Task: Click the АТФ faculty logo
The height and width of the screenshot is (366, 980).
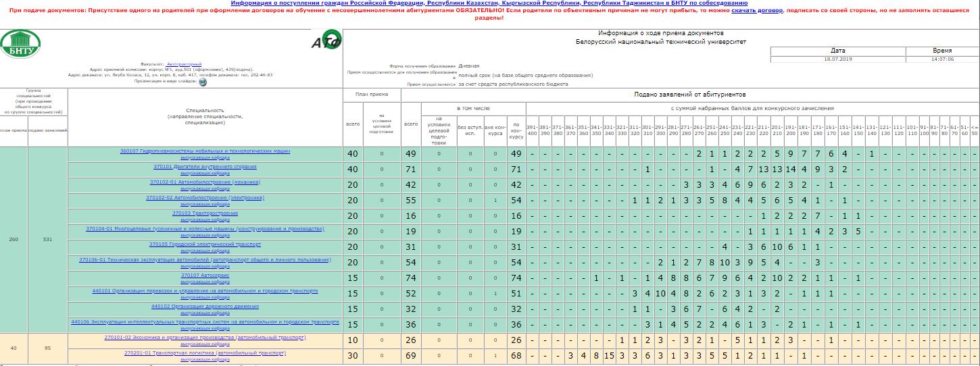Action: coord(326,41)
